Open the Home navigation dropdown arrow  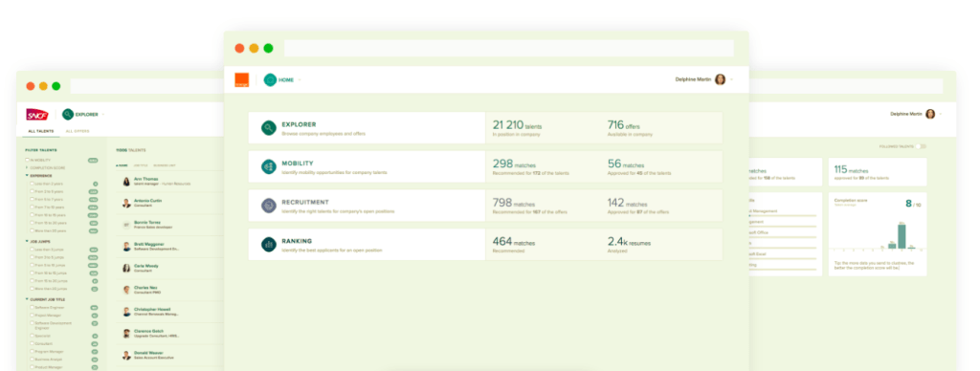click(300, 80)
